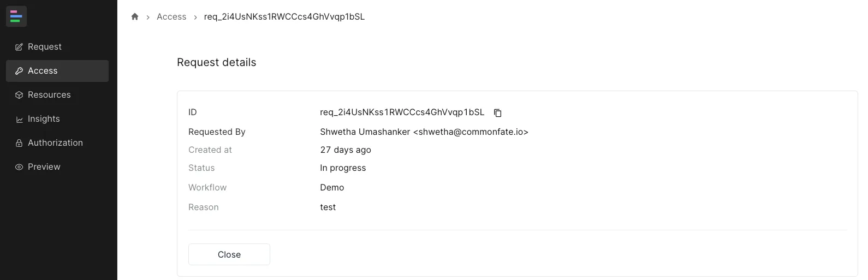The image size is (868, 280).
Task: Go to the Resources section
Action: pyautogui.click(x=49, y=95)
